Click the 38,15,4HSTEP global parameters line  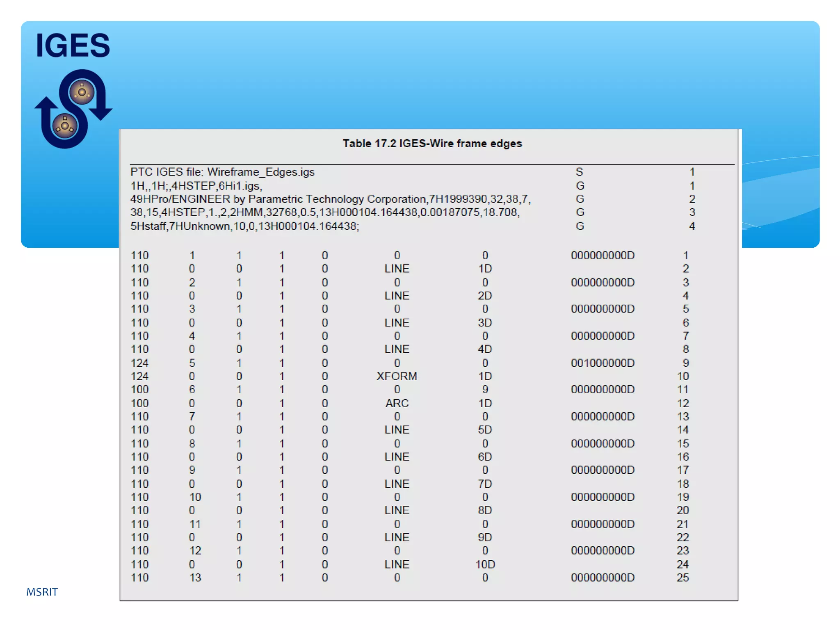point(325,212)
